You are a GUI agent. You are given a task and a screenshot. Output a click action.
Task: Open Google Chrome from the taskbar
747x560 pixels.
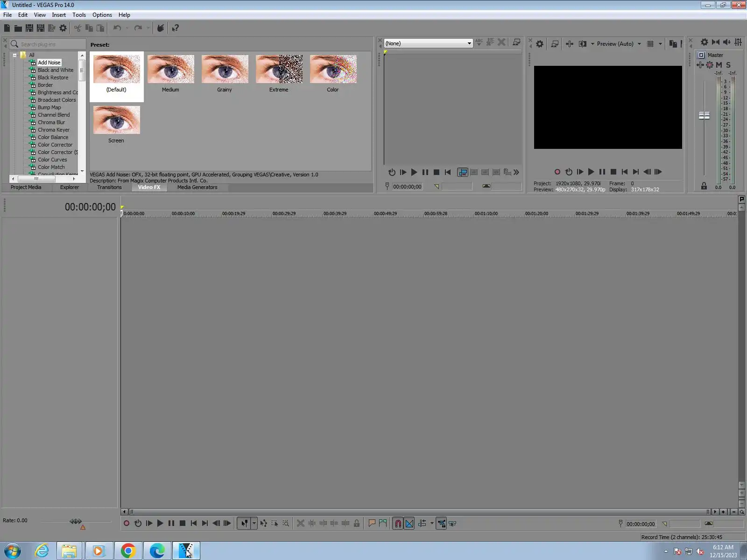point(128,551)
